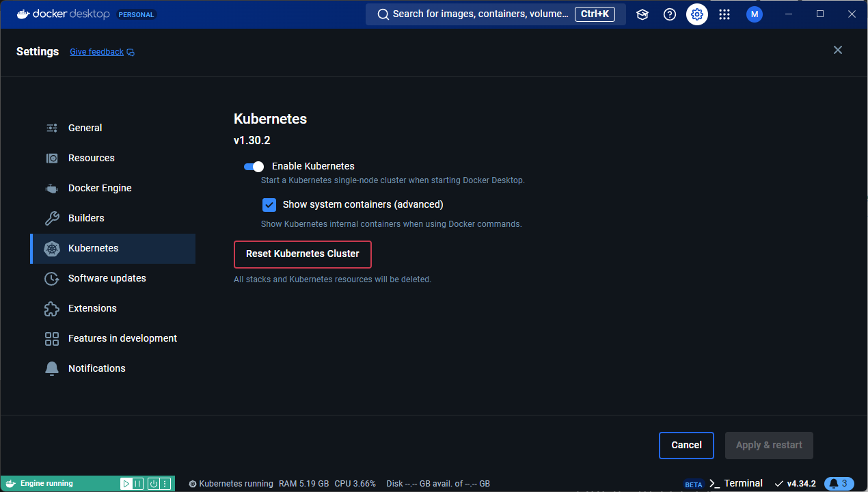Open the Resources settings section
Screen dimensions: 868x492
[113, 158]
